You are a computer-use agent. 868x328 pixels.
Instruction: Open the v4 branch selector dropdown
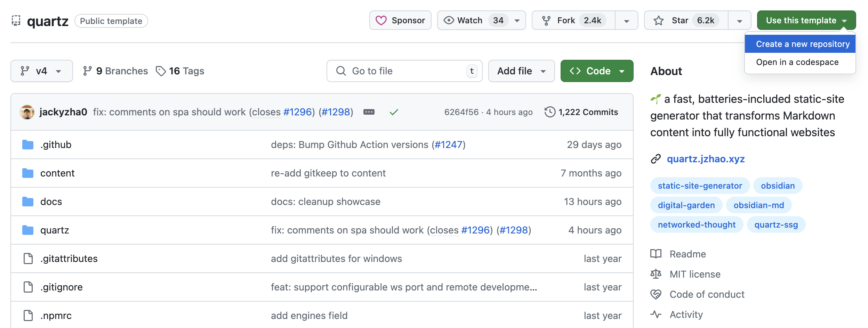pyautogui.click(x=41, y=71)
